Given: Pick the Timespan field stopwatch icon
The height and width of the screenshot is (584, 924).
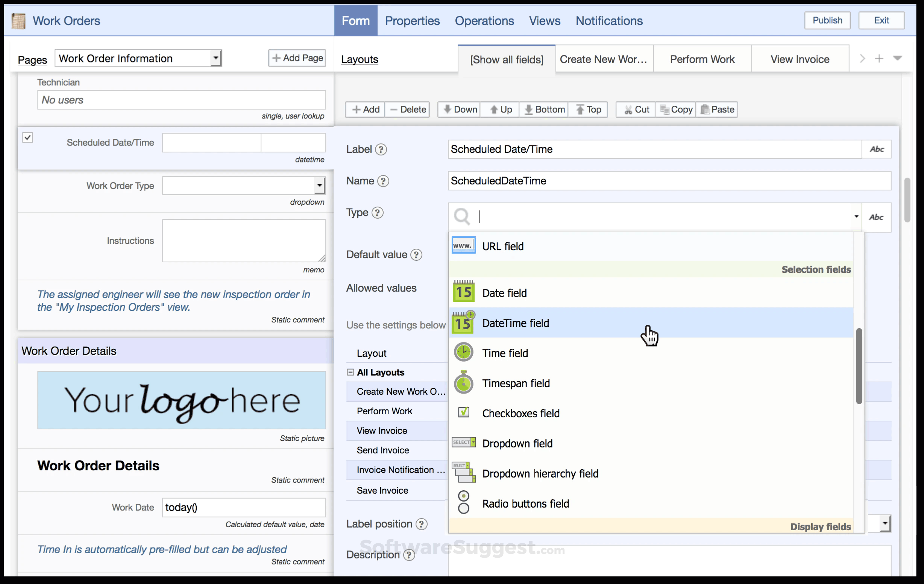Looking at the screenshot, I should [x=463, y=383].
